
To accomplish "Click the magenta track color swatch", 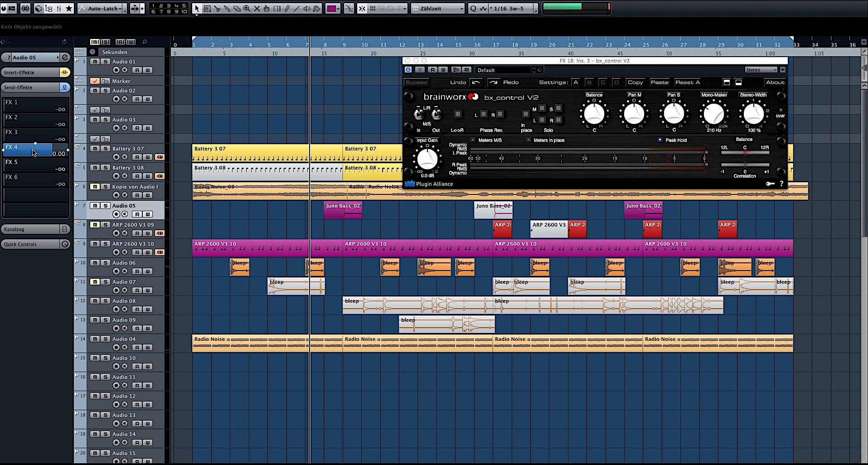I will point(331,8).
